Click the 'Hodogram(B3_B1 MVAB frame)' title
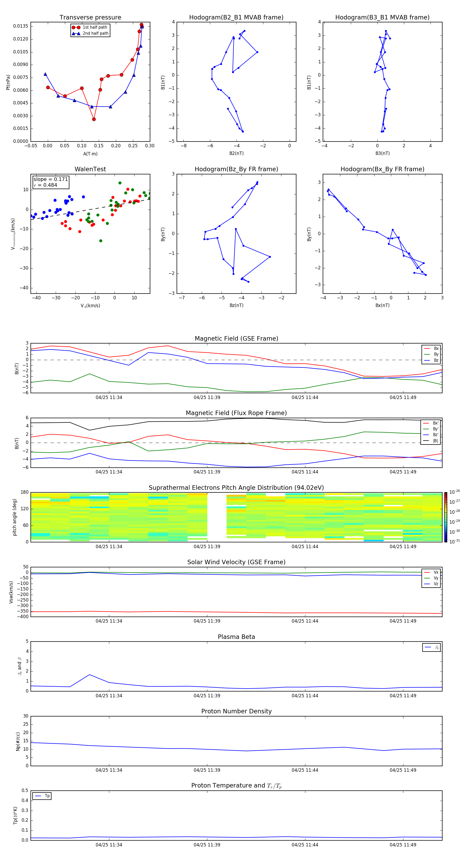The image size is (473, 868). [382, 18]
